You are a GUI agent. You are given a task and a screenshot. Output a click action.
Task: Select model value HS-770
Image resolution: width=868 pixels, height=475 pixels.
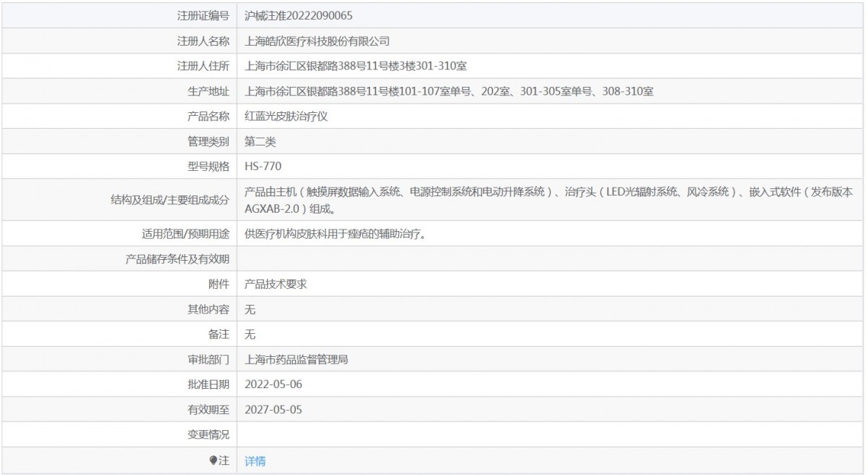264,167
